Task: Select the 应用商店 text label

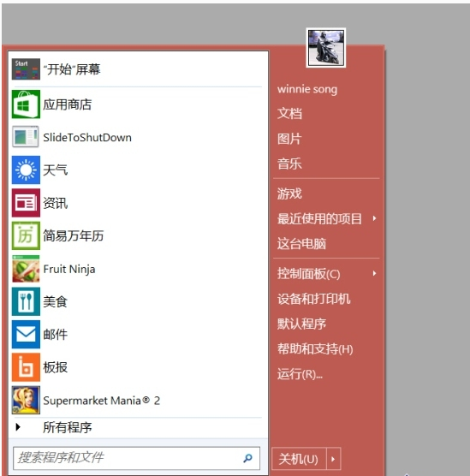Action: (x=67, y=104)
